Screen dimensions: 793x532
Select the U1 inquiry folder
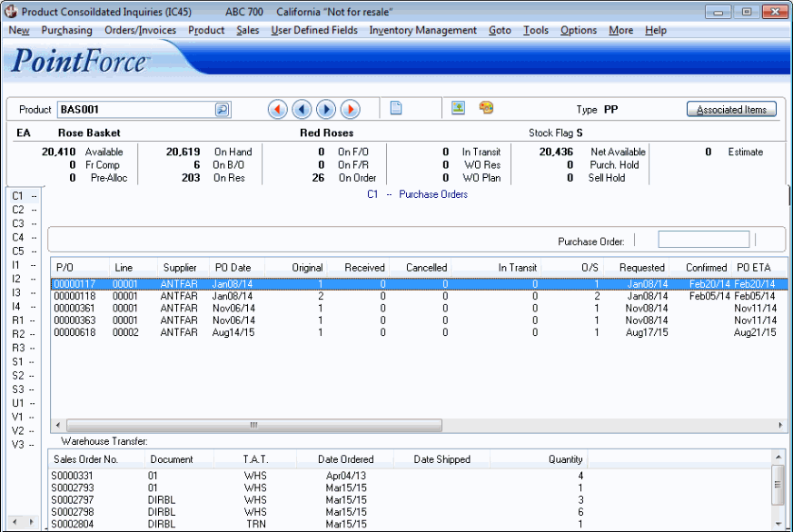point(24,403)
